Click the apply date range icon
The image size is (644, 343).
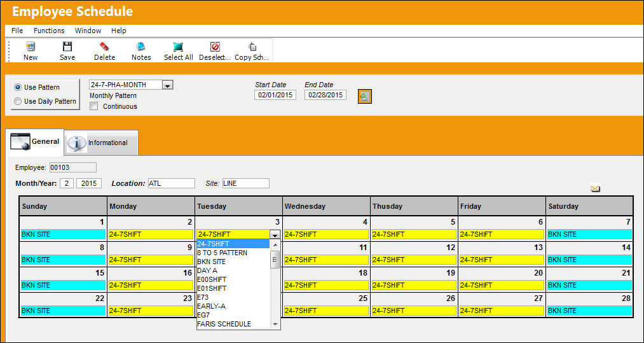click(365, 97)
